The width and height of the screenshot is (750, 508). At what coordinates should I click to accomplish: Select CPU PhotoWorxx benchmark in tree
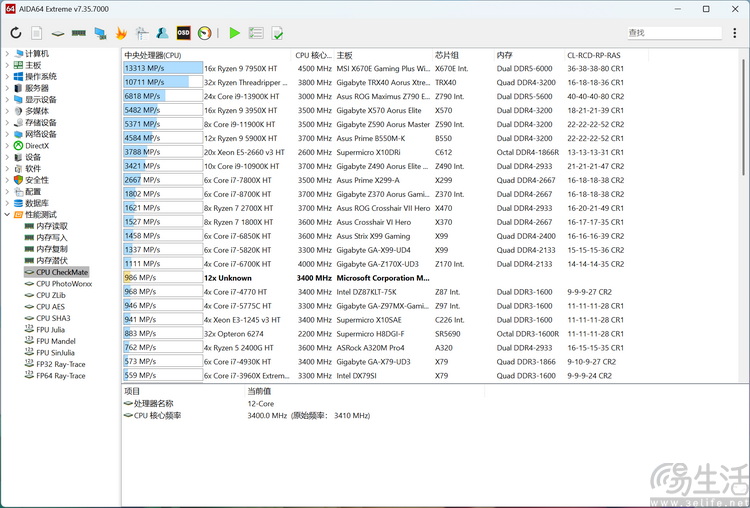tap(64, 284)
